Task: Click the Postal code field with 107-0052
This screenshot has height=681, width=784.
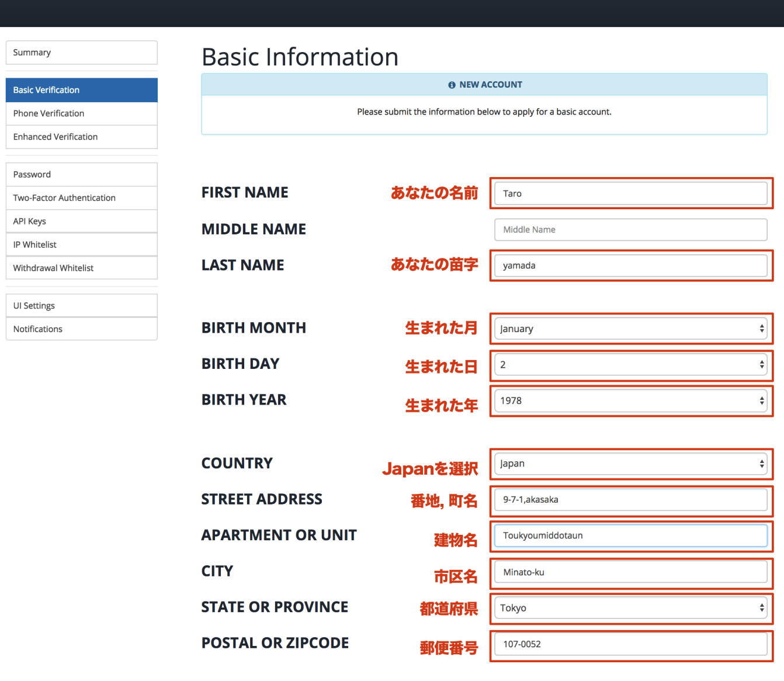Action: coord(631,644)
